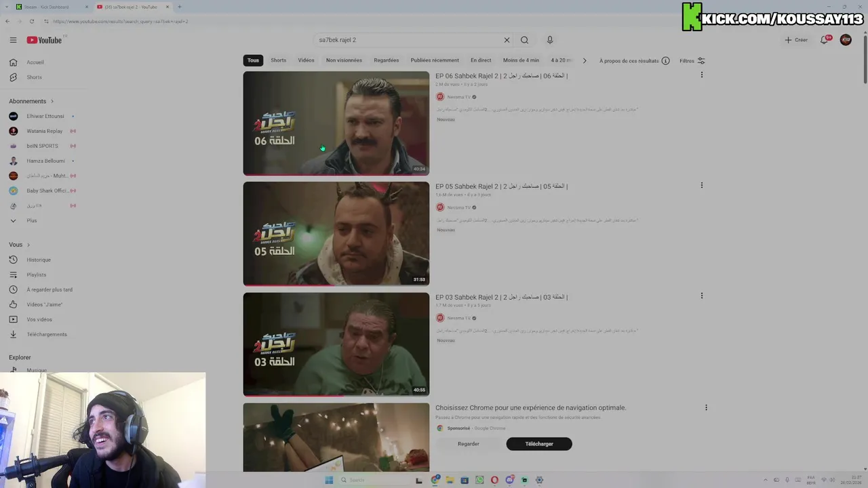
Task: Select the Regardées filter chip
Action: pos(387,60)
